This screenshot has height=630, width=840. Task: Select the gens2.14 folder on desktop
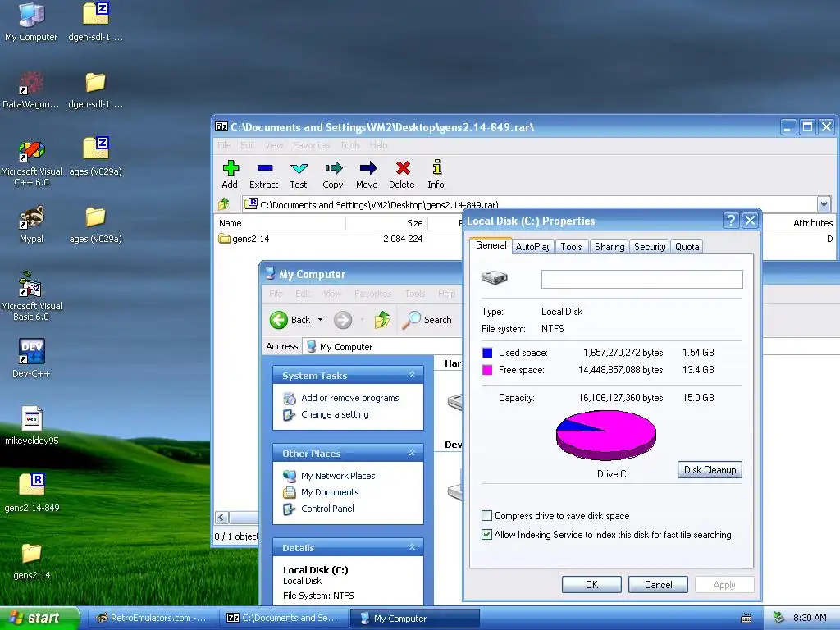(x=32, y=561)
